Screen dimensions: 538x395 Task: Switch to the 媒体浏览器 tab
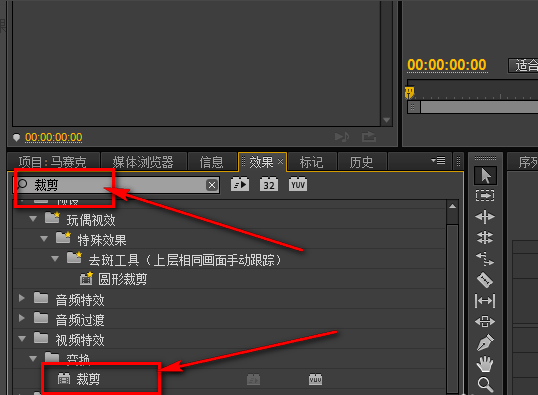coord(143,162)
